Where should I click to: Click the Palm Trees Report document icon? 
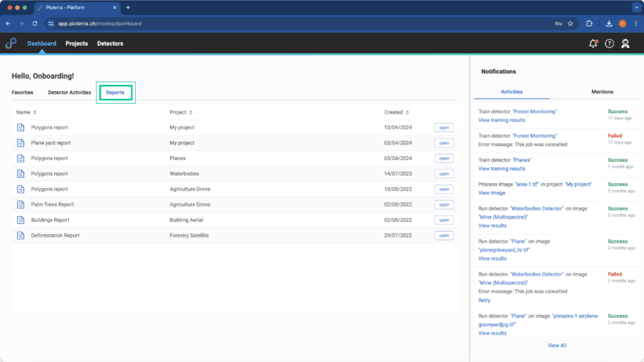pyautogui.click(x=21, y=205)
